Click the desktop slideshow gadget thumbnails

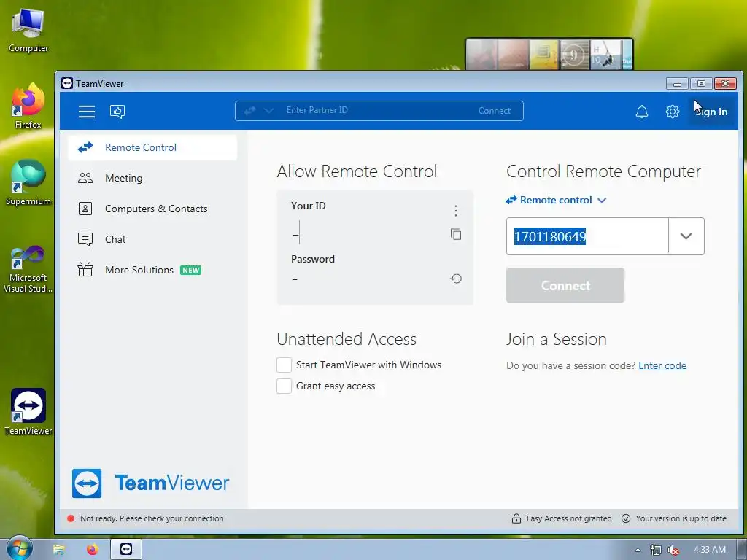[549, 54]
